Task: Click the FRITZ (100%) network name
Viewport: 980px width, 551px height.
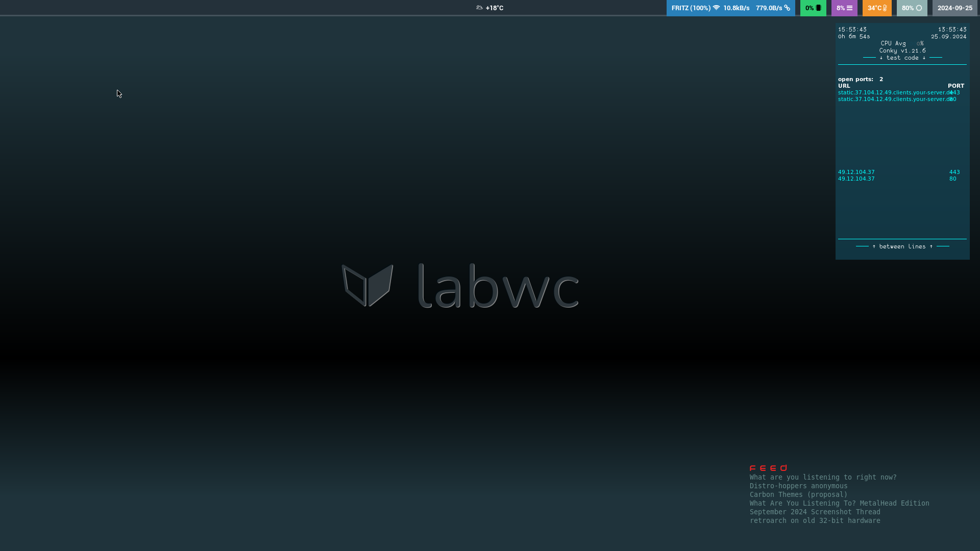Action: (691, 8)
